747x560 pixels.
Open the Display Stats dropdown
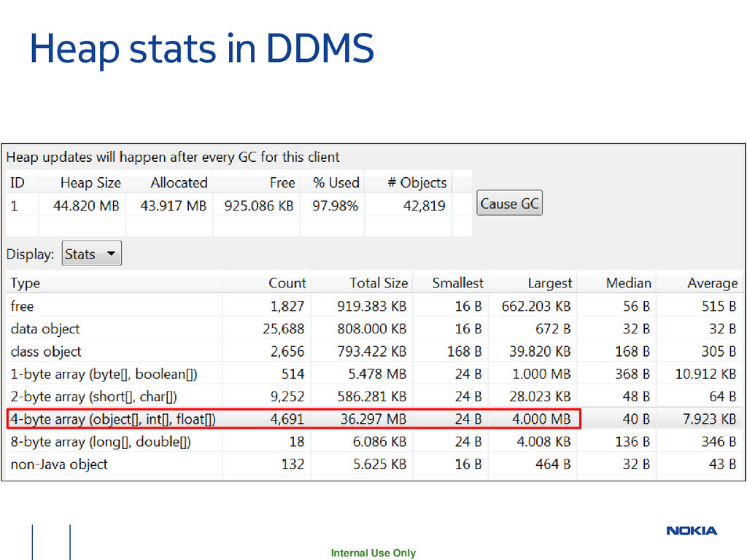[91, 254]
